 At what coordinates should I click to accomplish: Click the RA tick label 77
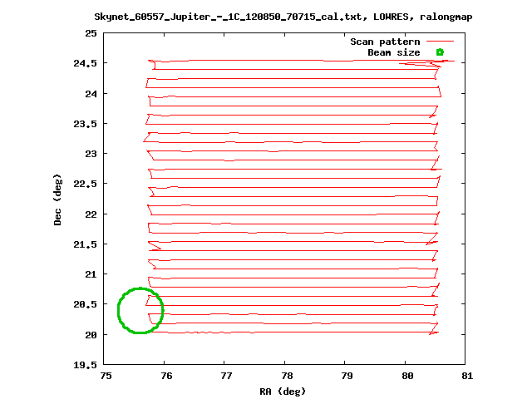(x=226, y=376)
